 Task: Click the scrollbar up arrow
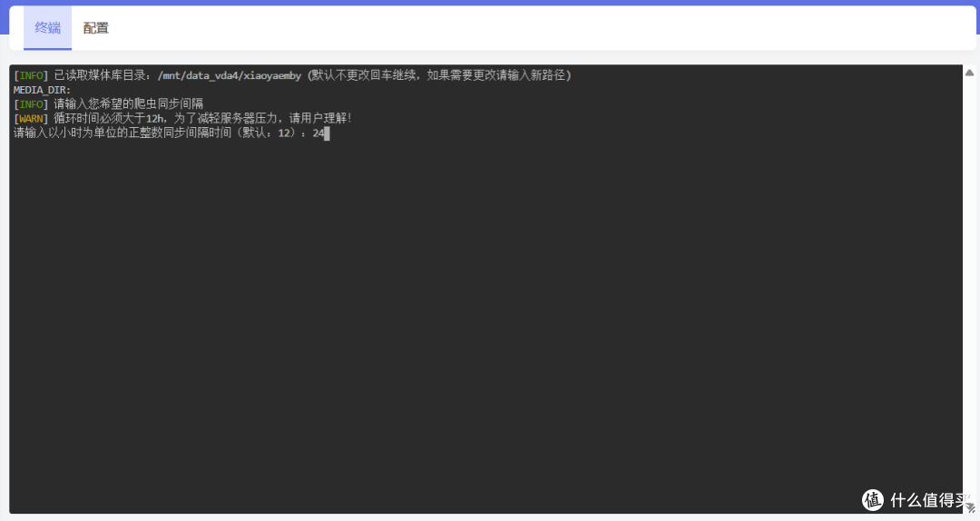969,74
